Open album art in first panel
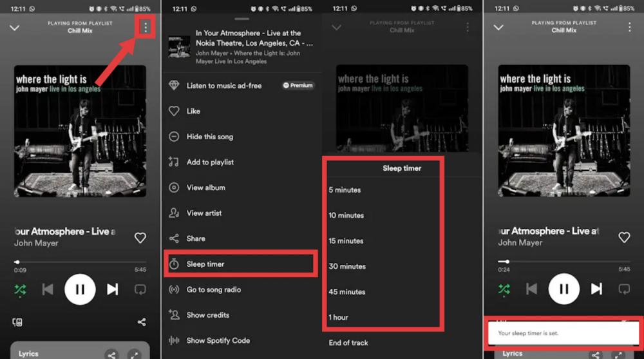Viewport: 644px width, 359px height. pyautogui.click(x=80, y=131)
